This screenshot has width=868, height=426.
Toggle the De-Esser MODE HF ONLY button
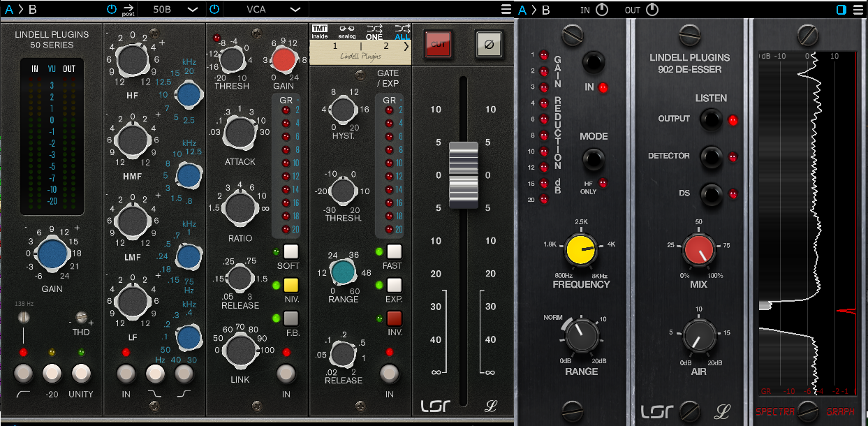(x=594, y=161)
